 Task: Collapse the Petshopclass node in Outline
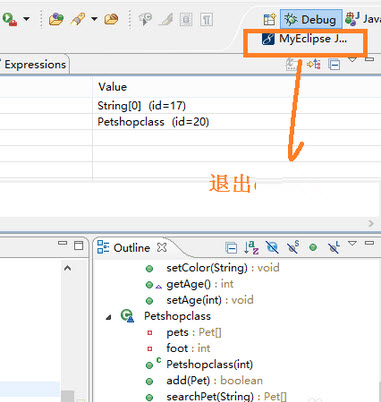point(108,317)
